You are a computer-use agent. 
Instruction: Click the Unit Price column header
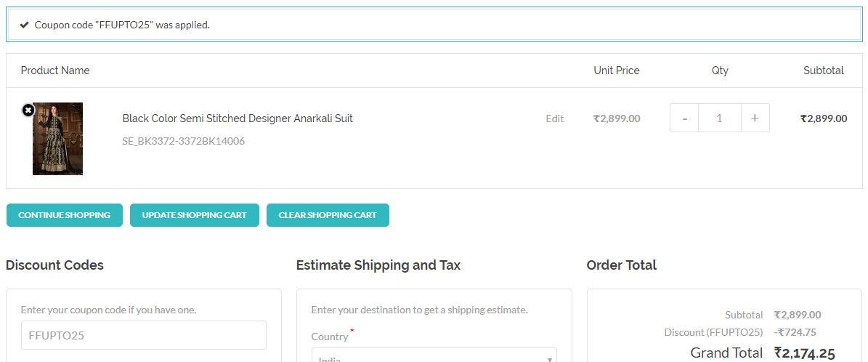click(617, 71)
